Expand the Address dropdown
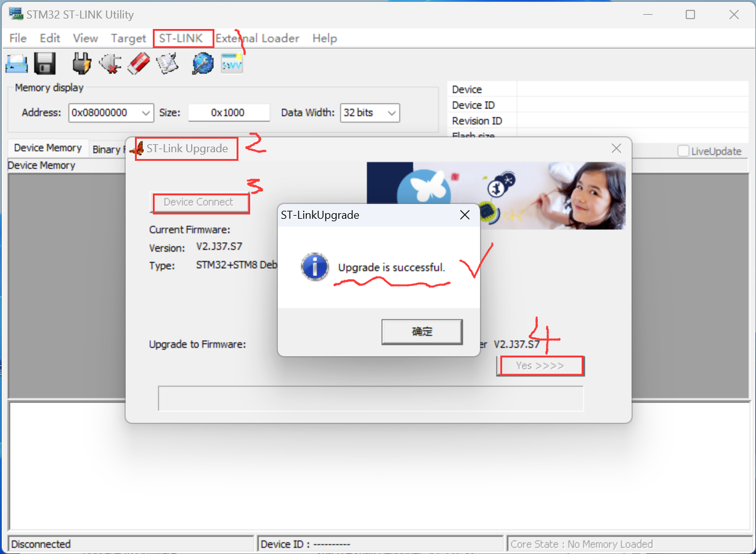756x554 pixels. click(x=146, y=113)
